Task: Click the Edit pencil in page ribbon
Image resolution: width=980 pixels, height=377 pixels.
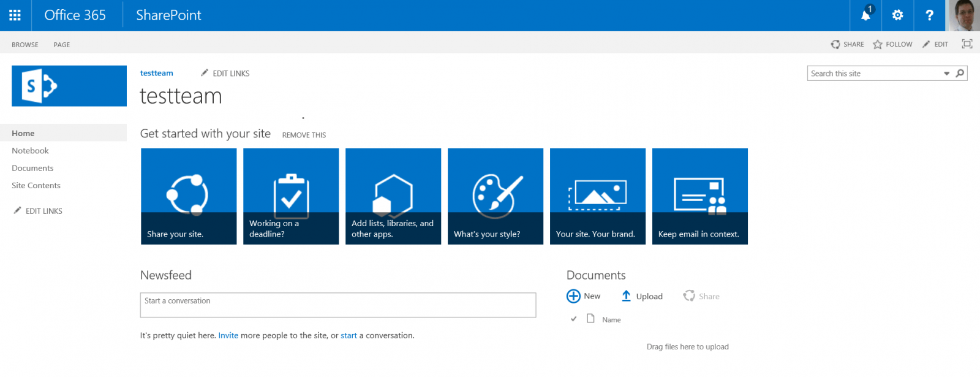Action: pos(926,44)
